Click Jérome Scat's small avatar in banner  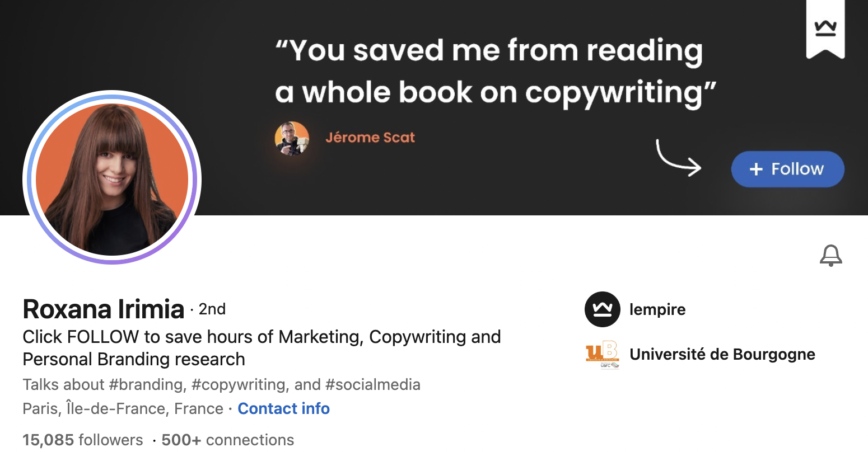pyautogui.click(x=292, y=138)
